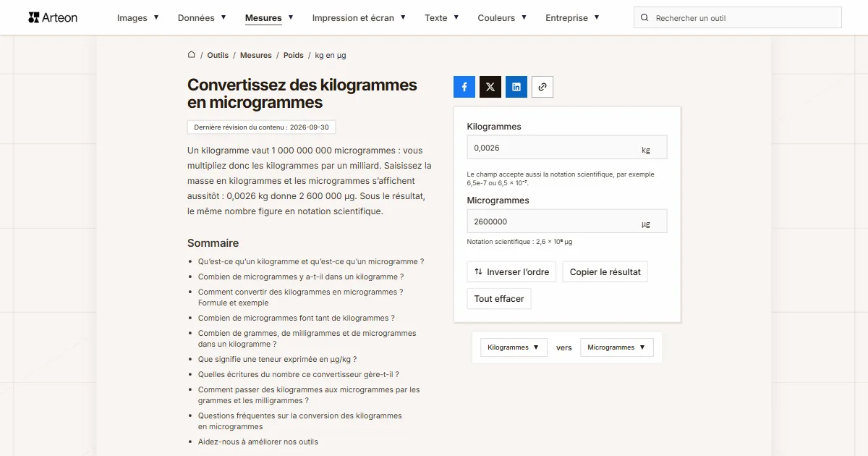Open Aidez-nous à améliorer nos outils
The height and width of the screenshot is (456, 868).
[258, 442]
